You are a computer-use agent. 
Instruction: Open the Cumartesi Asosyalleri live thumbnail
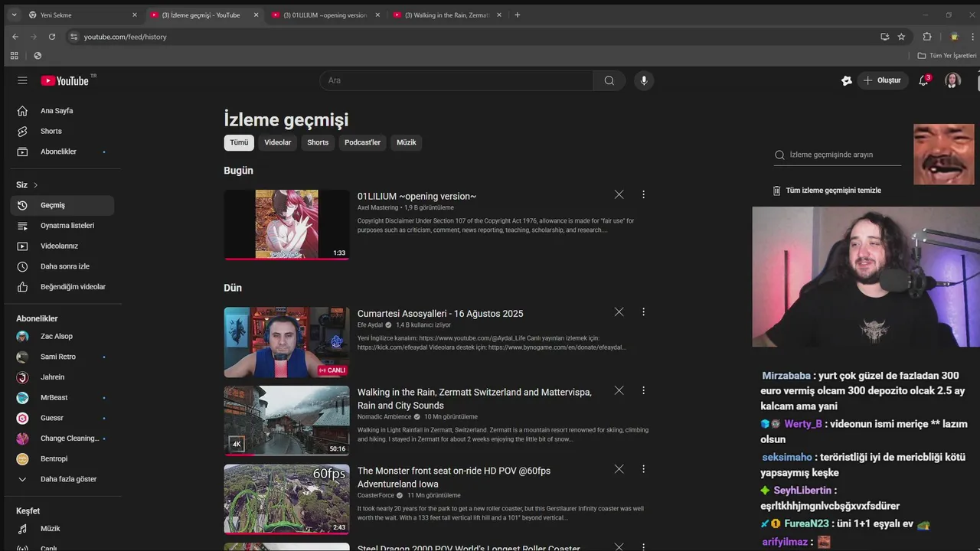pyautogui.click(x=286, y=342)
